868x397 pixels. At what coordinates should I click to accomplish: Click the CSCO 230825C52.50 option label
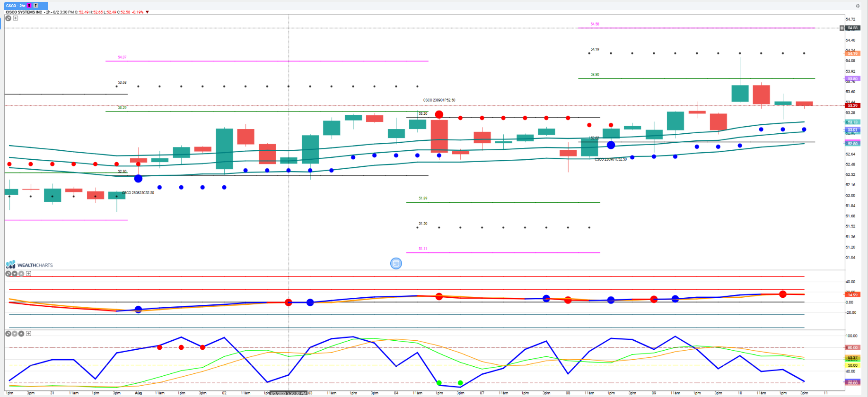point(138,193)
